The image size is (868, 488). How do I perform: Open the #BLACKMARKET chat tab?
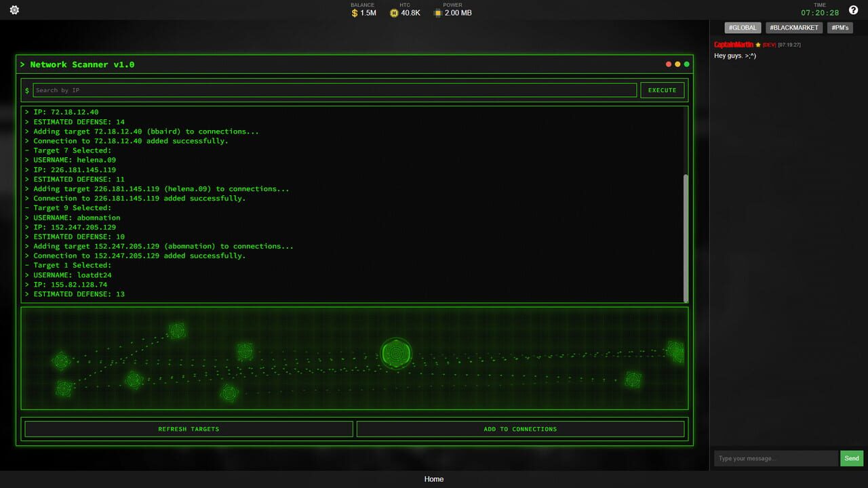794,28
